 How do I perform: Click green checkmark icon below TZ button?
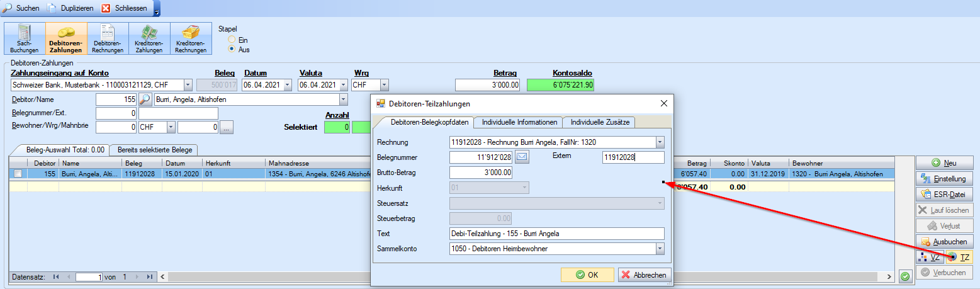click(x=905, y=276)
